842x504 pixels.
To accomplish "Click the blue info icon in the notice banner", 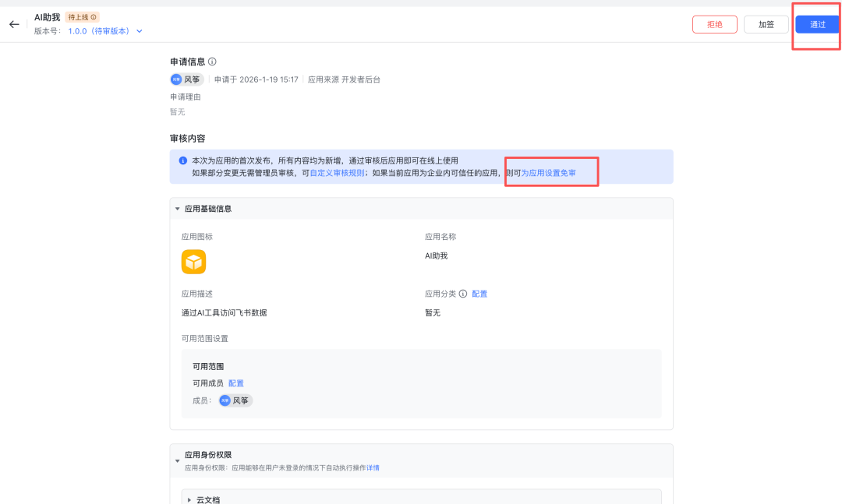I will coord(182,160).
